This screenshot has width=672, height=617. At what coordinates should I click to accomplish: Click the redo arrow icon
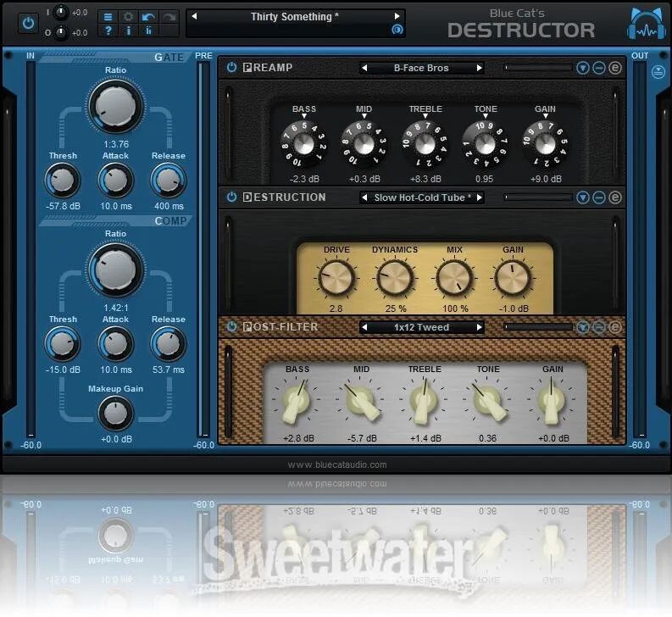pos(169,17)
